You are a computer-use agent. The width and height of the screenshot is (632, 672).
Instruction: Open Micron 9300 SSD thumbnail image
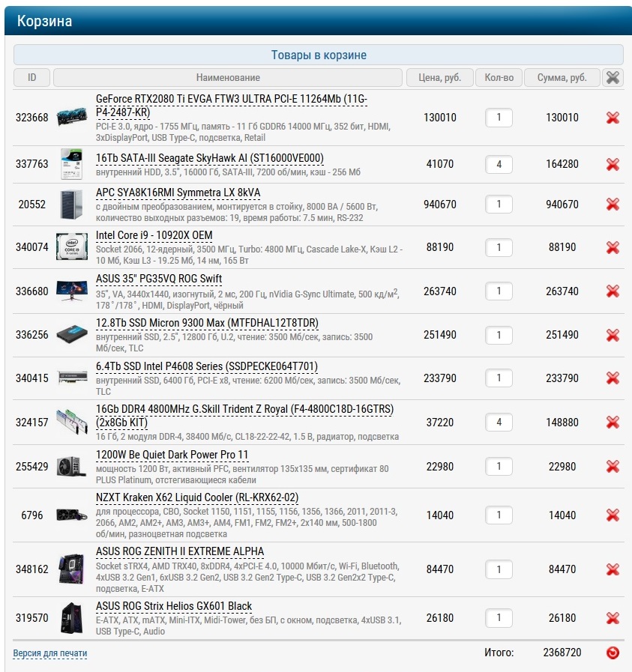click(x=72, y=335)
